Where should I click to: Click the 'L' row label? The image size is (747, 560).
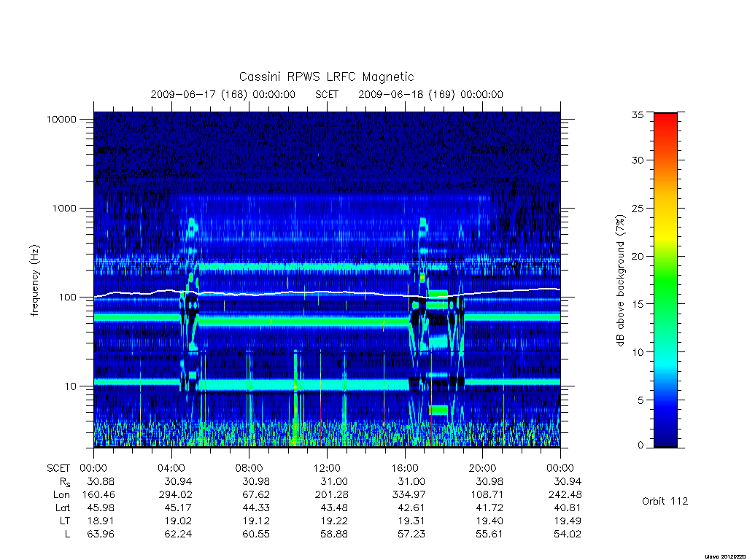coord(67,534)
